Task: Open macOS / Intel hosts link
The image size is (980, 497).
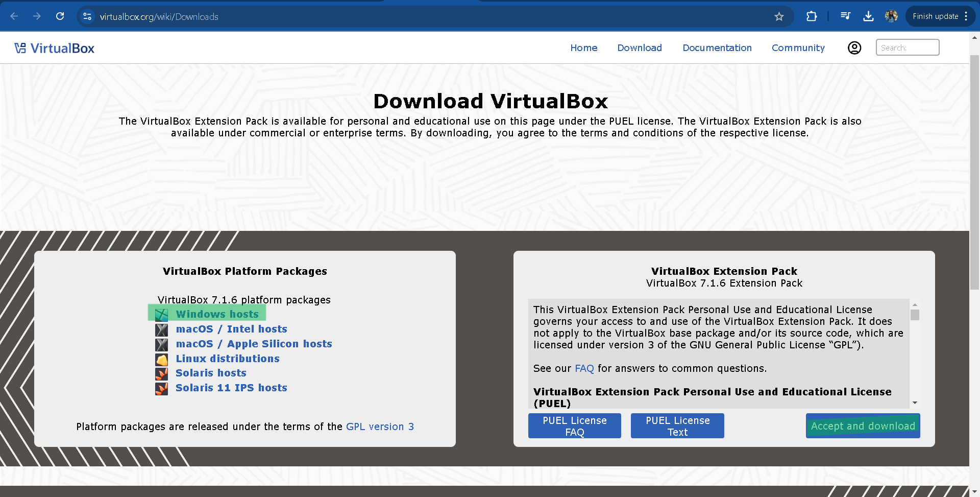Action: [232, 329]
